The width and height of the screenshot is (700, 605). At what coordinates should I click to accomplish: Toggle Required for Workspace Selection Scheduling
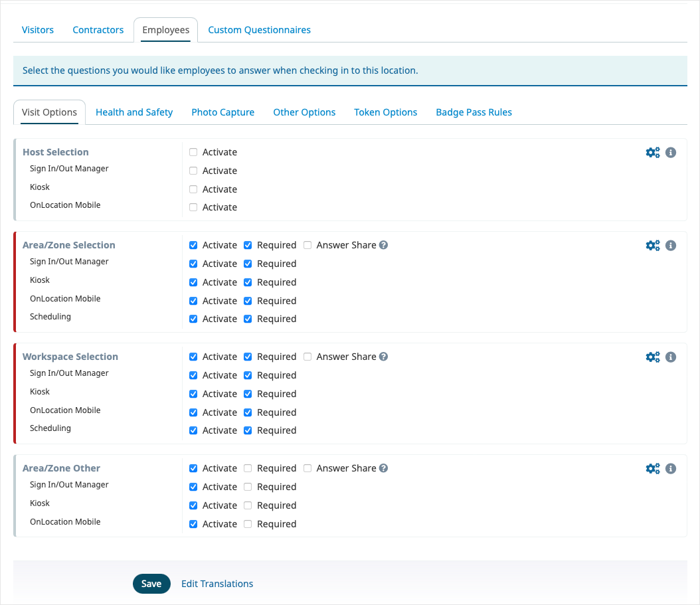248,430
